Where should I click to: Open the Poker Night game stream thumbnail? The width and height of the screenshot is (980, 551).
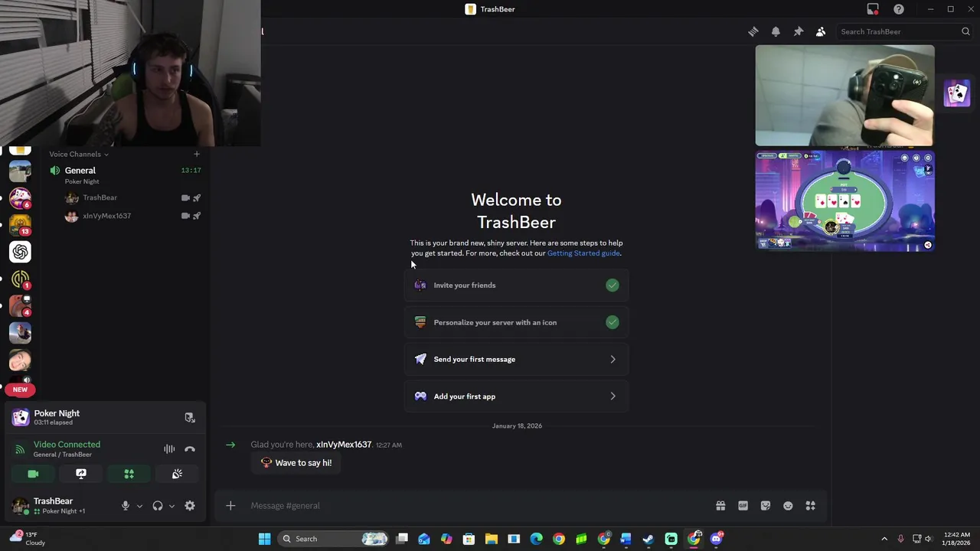point(844,201)
